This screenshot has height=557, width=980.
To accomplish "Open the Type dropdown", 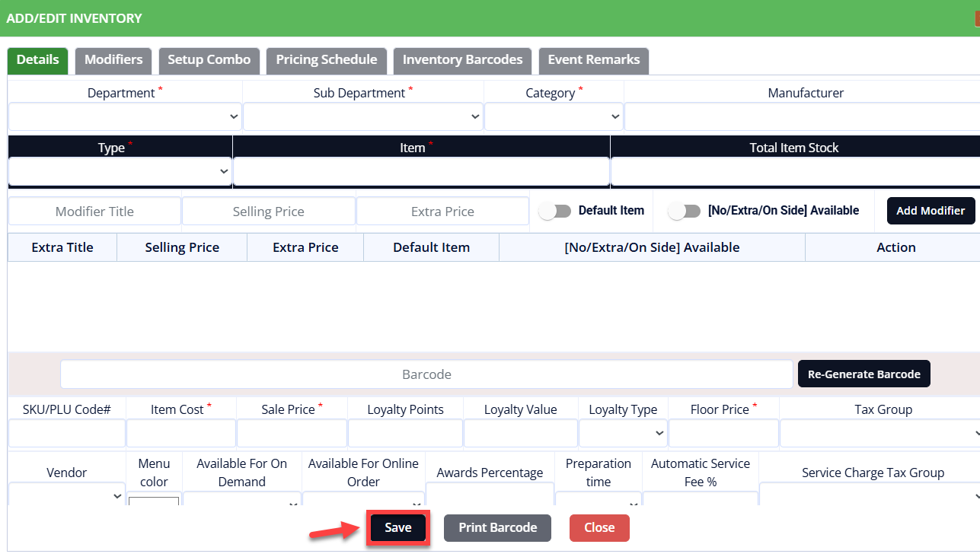I will coord(120,172).
